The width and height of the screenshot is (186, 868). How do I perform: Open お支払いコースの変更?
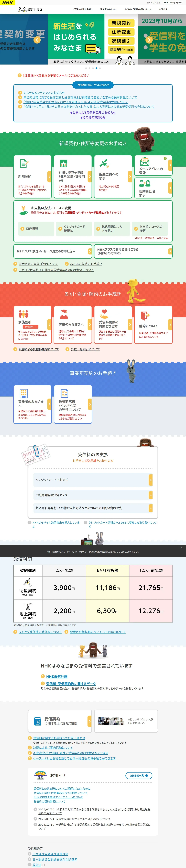[149, 229]
